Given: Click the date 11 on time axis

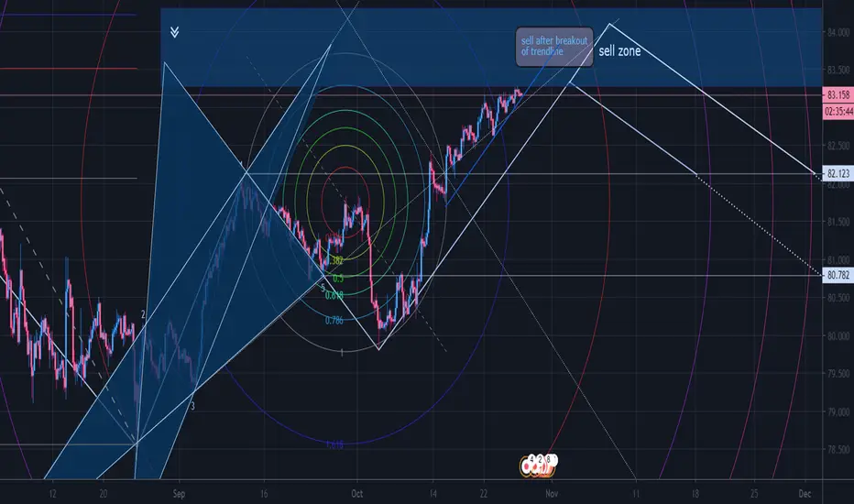Looking at the screenshot, I should pyautogui.click(x=636, y=494).
